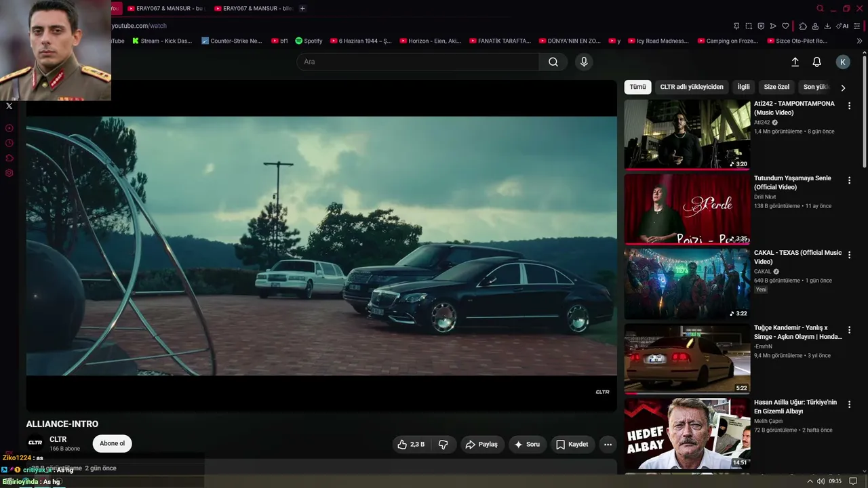
Task: Switch to the 'ERAY067 & MANSUR - bu' tab
Action: coord(165,8)
